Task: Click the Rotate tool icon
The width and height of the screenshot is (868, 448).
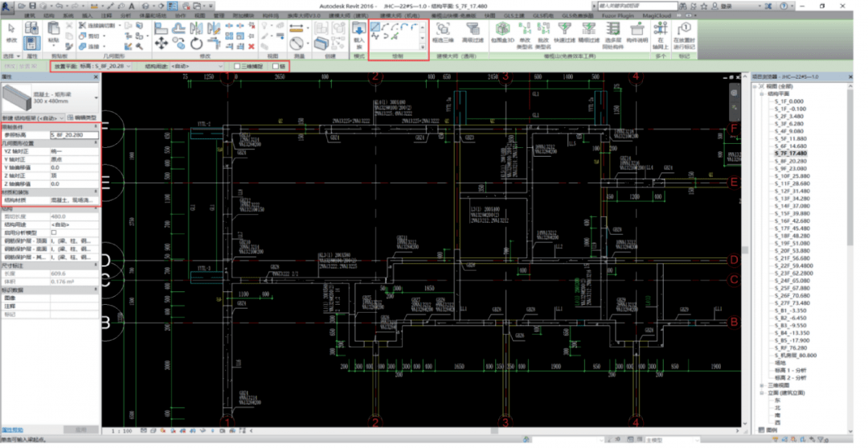Action: tap(196, 43)
